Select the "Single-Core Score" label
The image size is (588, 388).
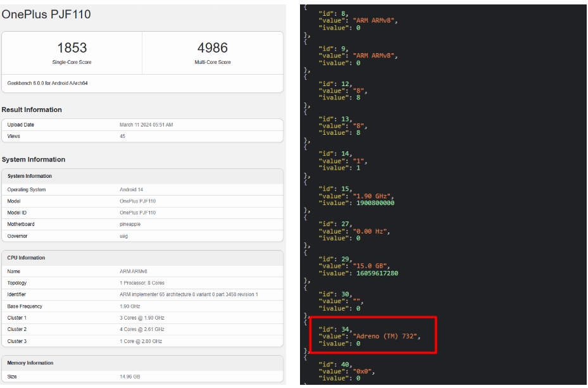pyautogui.click(x=72, y=62)
